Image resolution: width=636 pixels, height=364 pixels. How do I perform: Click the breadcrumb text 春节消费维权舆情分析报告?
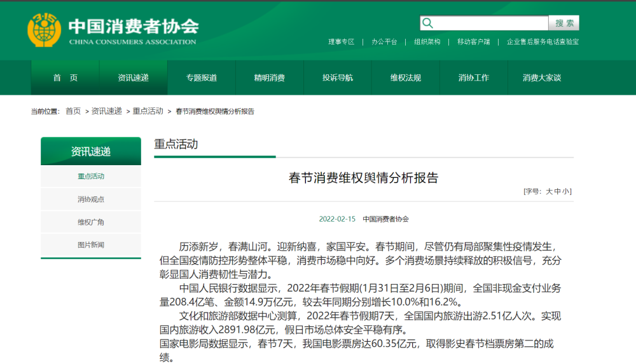(x=214, y=111)
